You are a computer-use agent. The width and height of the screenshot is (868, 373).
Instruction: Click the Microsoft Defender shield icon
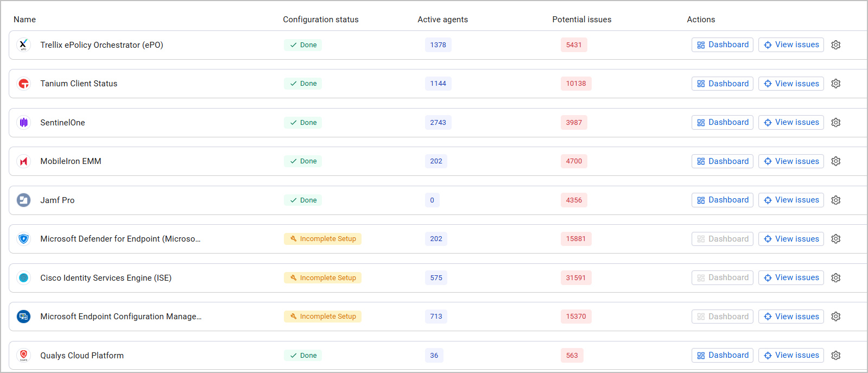coord(23,239)
